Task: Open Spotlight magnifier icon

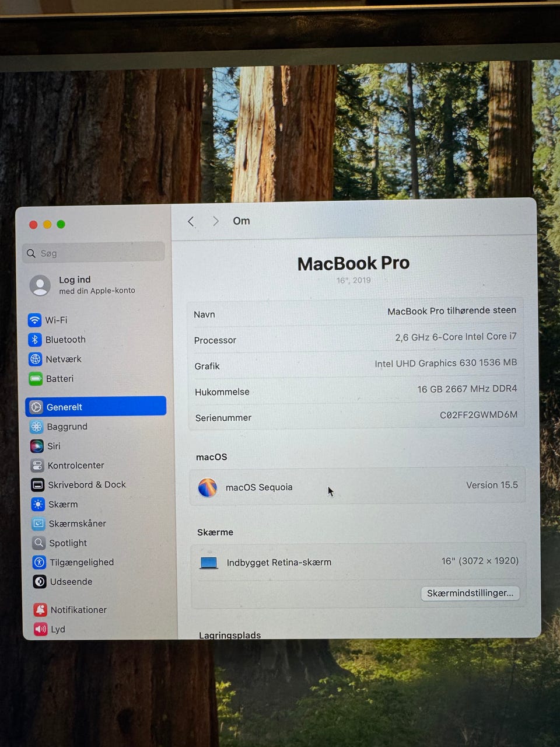Action: [38, 543]
